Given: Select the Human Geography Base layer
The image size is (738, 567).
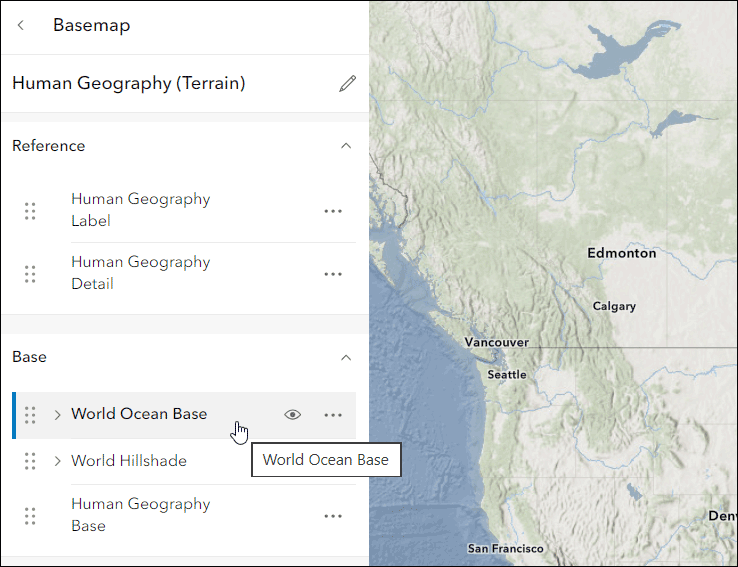Looking at the screenshot, I should [140, 515].
